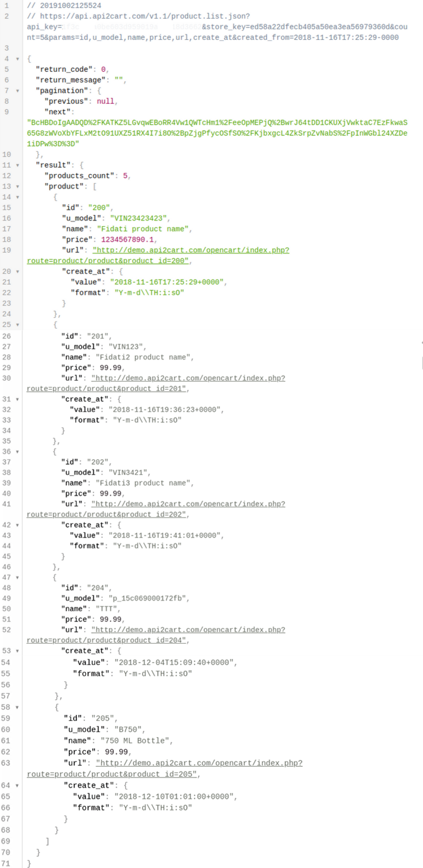The image size is (423, 868).
Task: Click the value "2018-11-16T19:36:23+0000"
Action: 165,410
